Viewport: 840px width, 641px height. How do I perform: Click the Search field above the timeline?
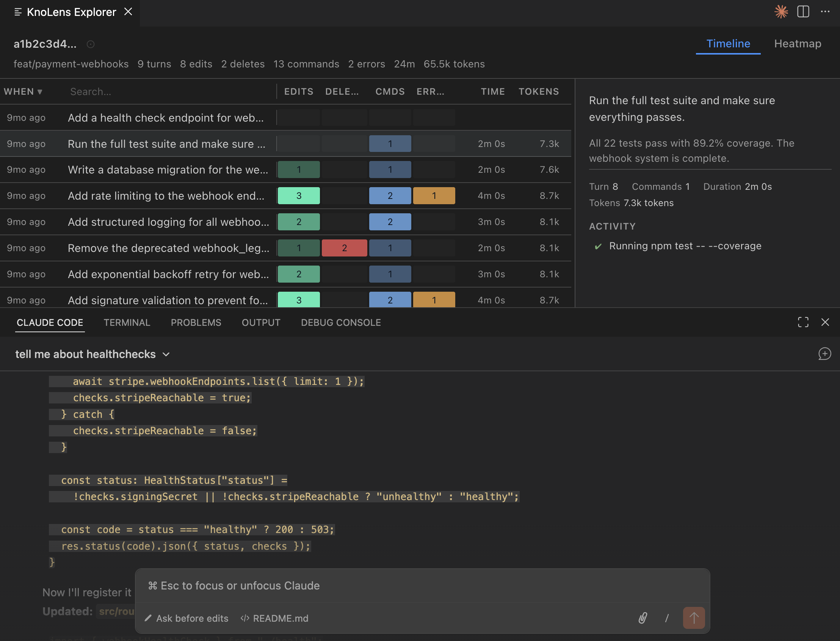pos(91,92)
